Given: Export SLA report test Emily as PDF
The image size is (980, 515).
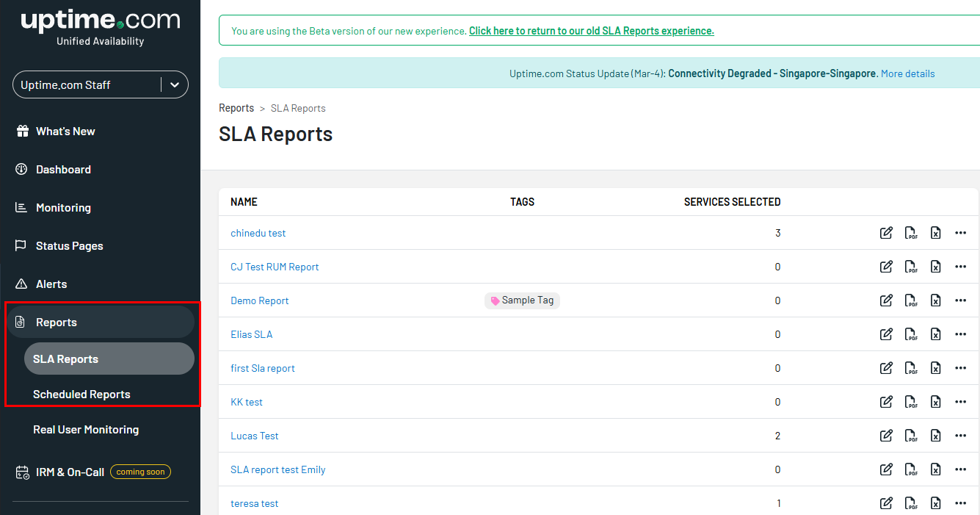Looking at the screenshot, I should (x=911, y=469).
